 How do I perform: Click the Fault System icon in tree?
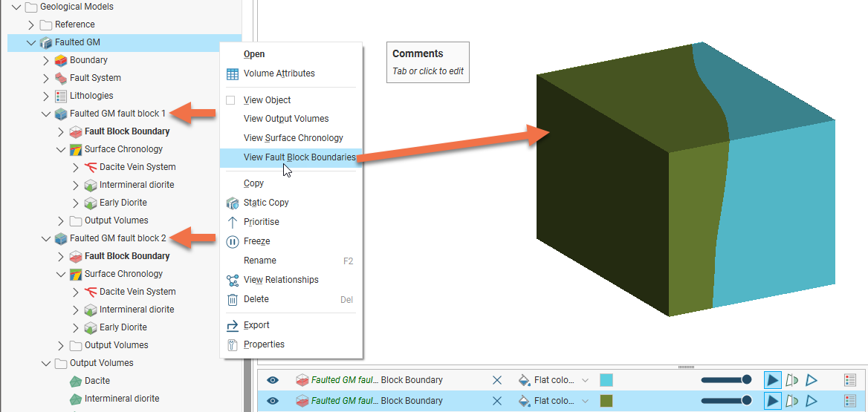[x=61, y=78]
